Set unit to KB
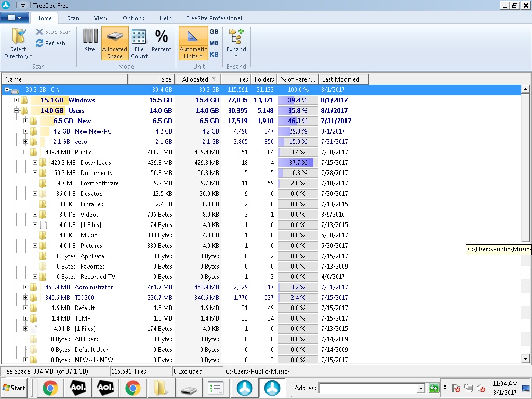This screenshot has height=399, width=532. tap(214, 54)
